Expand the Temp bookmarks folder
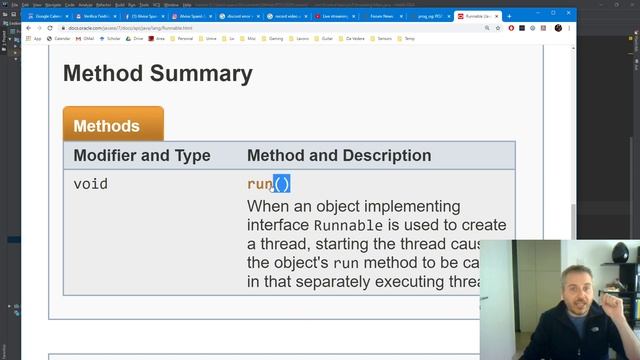 406,39
